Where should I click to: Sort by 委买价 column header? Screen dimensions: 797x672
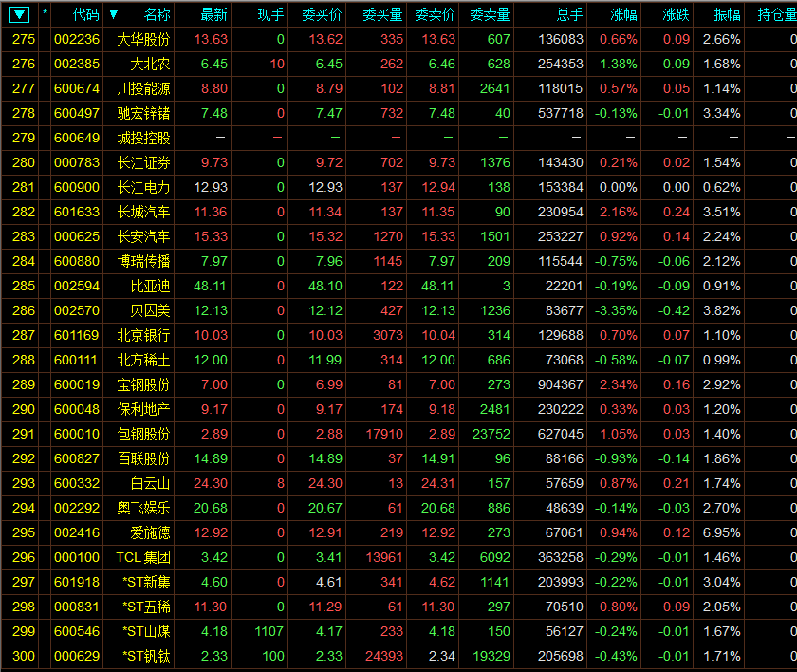tap(322, 15)
